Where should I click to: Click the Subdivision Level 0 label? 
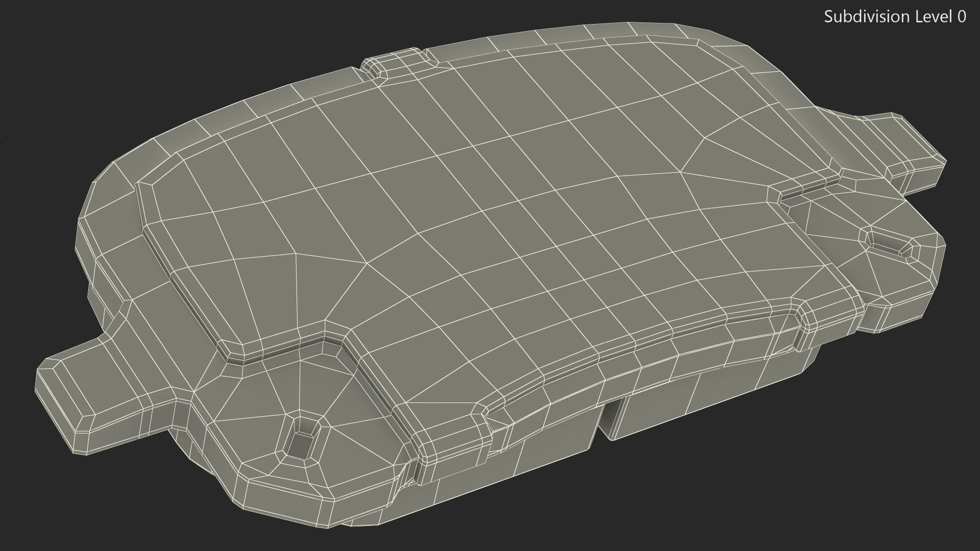[x=894, y=17]
